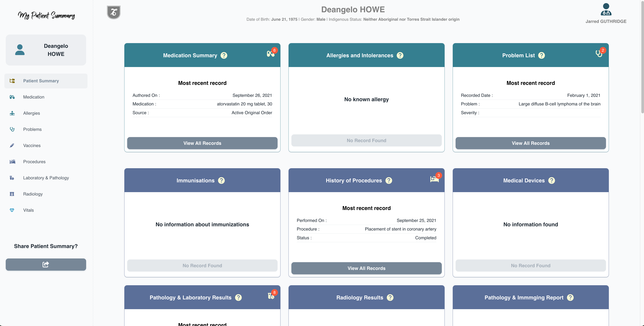
Task: View All Records for History of Procedures
Action: pos(366,268)
